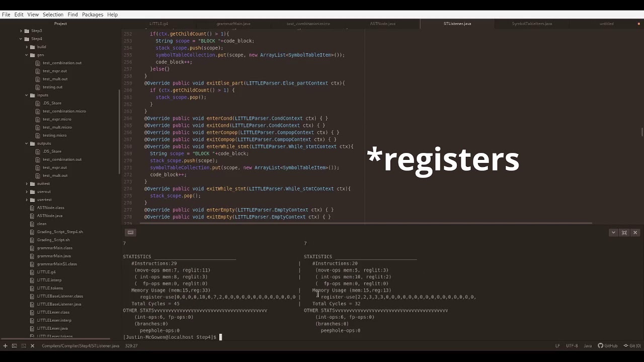Click the file icon beside grammarMain$1.class
The width and height of the screenshot is (644, 362).
click(32, 264)
